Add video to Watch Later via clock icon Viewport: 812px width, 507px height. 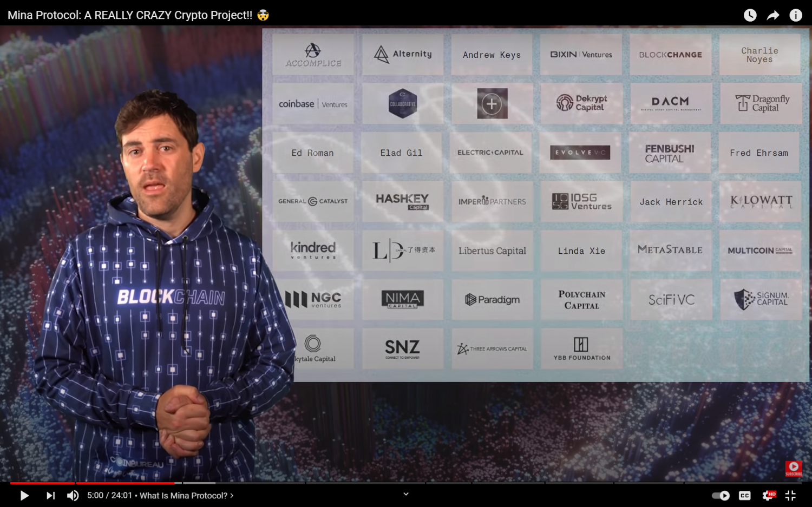750,15
